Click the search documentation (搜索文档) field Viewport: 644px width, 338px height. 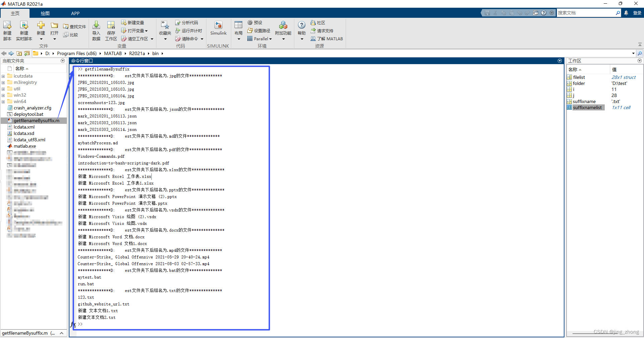tap(586, 13)
